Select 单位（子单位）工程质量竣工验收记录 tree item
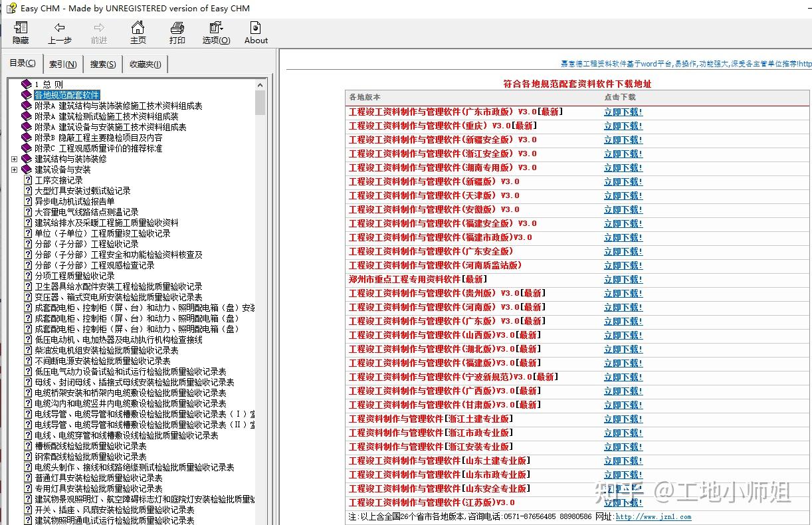Screen dimensions: 812x525 click(102, 233)
